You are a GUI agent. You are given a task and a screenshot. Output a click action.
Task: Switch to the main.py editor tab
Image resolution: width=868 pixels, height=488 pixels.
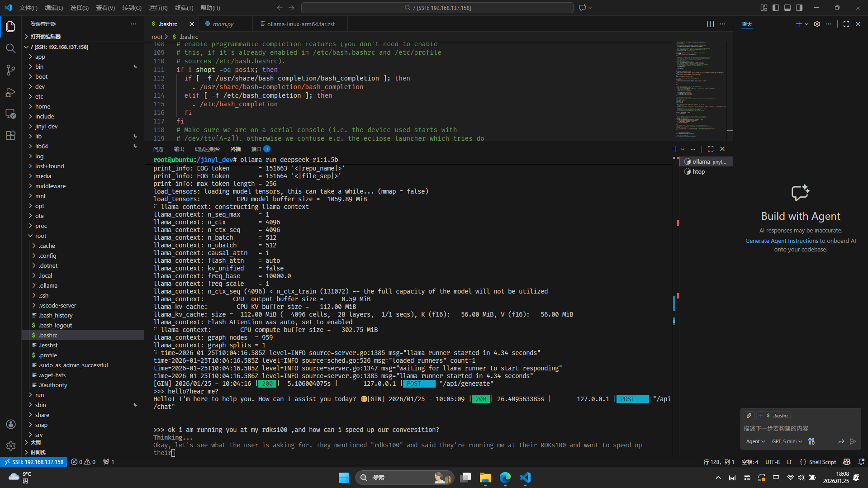223,24
